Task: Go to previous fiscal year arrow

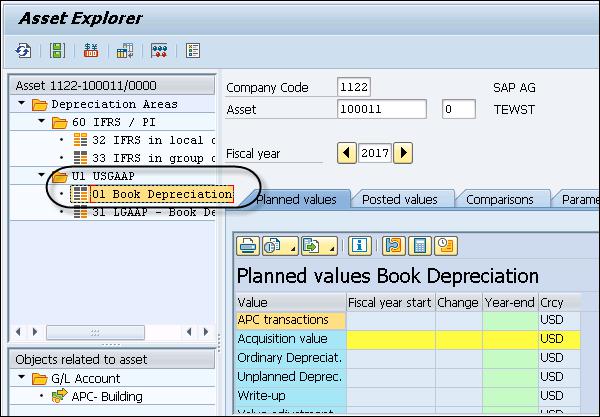Action: [347, 153]
